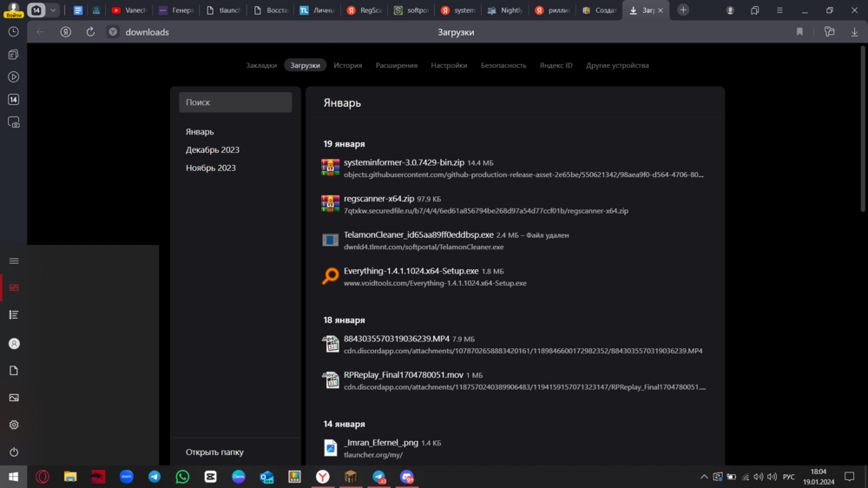The width and height of the screenshot is (868, 488).
Task: Close the active Загрузки browser tab
Action: (x=661, y=10)
